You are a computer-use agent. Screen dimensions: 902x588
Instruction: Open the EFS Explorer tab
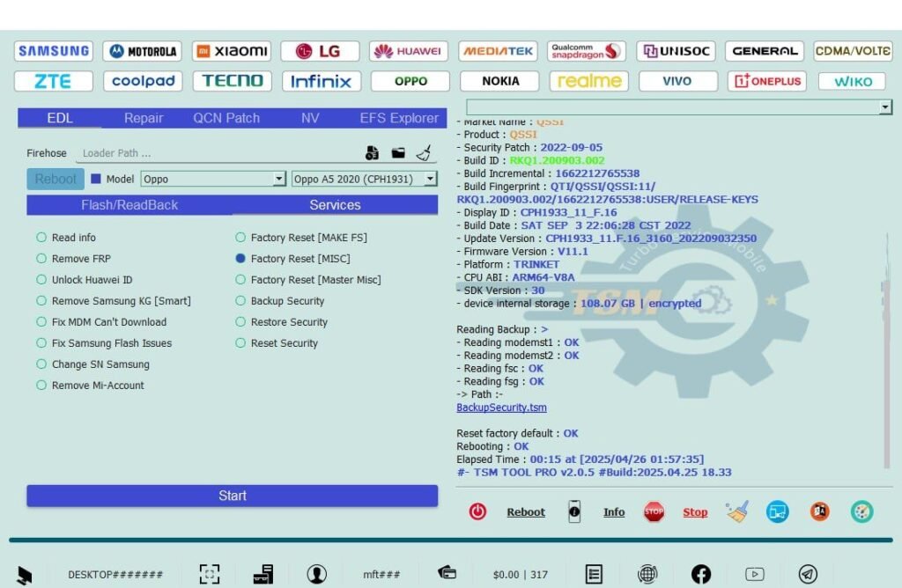[x=399, y=118]
